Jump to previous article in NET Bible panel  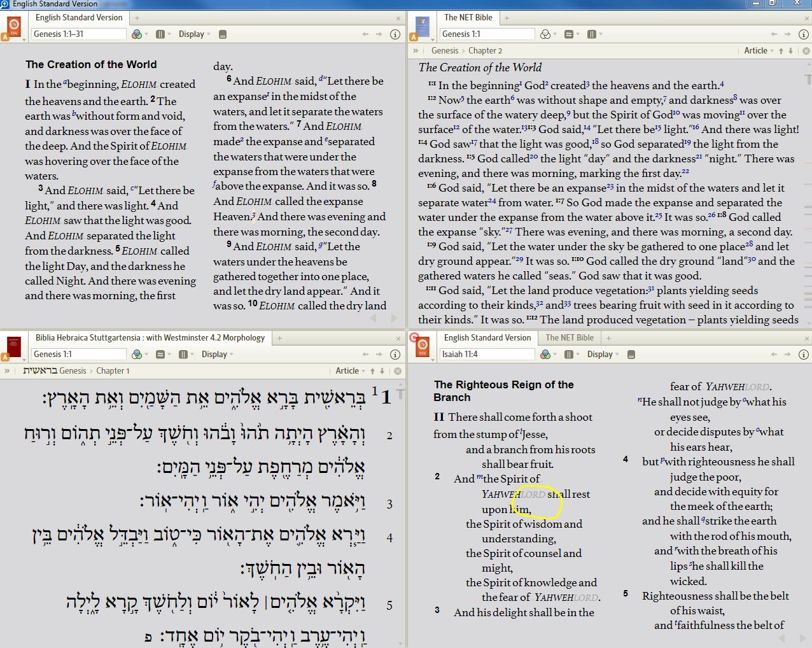[x=781, y=51]
